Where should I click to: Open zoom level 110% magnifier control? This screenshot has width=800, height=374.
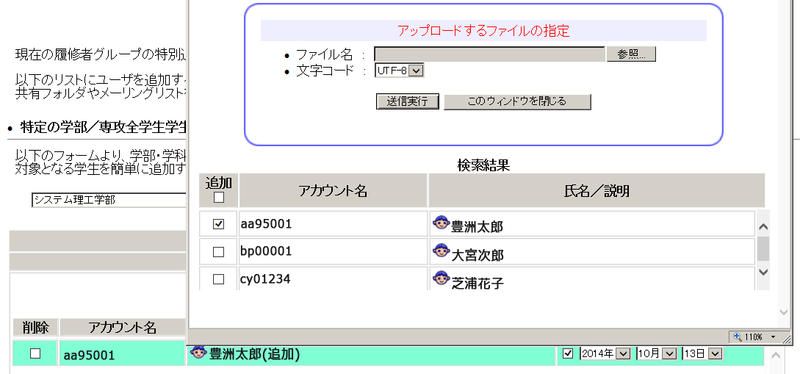tap(753, 337)
